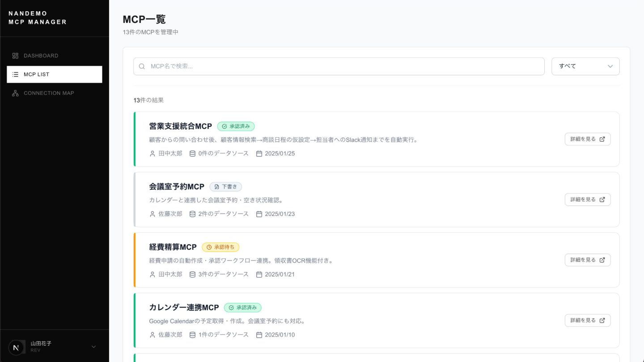The width and height of the screenshot is (644, 362).
Task: Click the Connection Map network icon
Action: point(15,93)
